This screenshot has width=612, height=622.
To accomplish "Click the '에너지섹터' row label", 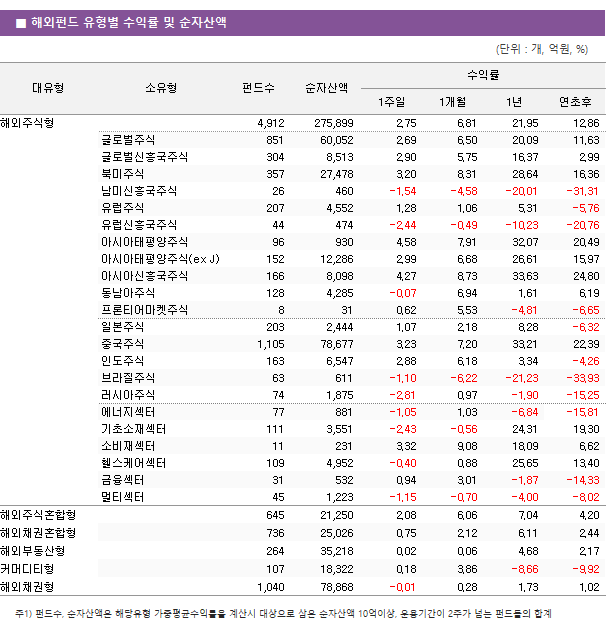I will [x=128, y=412].
